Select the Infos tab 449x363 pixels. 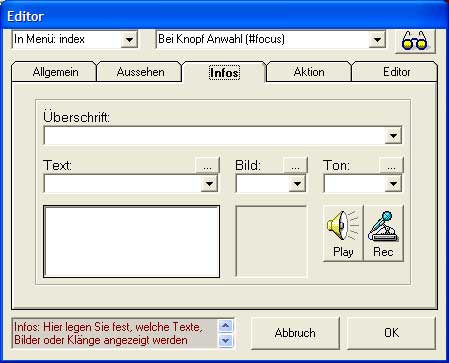224,72
